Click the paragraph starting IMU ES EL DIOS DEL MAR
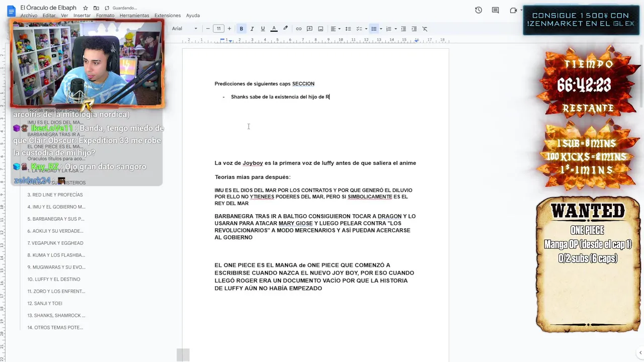Screen dimensions: 644x362 (314, 197)
